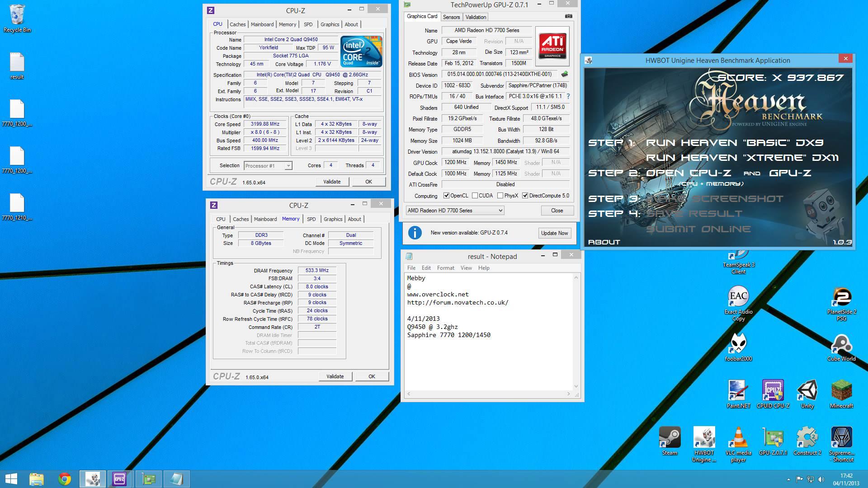Viewport: 868px width, 488px height.
Task: Click the DRAM Frequency 533.3 MHz value
Action: [x=317, y=270]
